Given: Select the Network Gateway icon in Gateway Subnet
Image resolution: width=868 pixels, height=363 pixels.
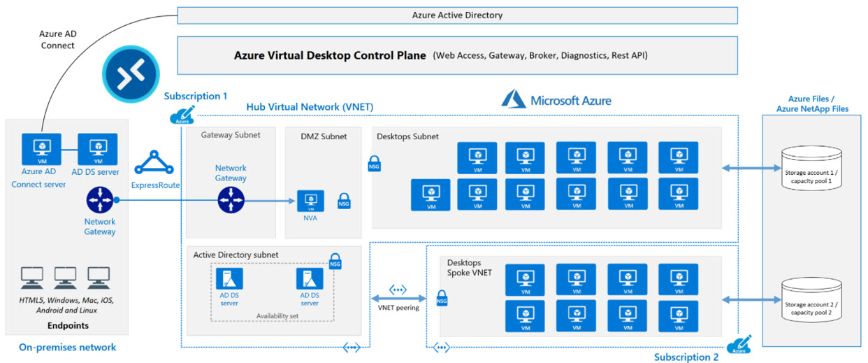Looking at the screenshot, I should click(231, 201).
